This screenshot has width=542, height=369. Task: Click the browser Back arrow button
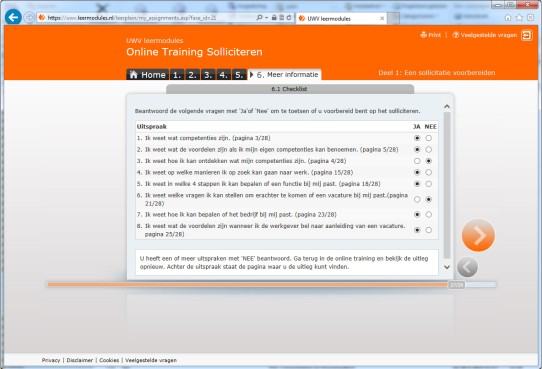point(13,17)
